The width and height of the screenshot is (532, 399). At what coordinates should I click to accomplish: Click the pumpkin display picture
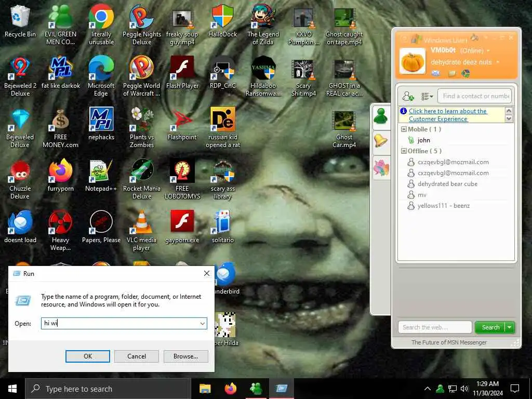(413, 61)
